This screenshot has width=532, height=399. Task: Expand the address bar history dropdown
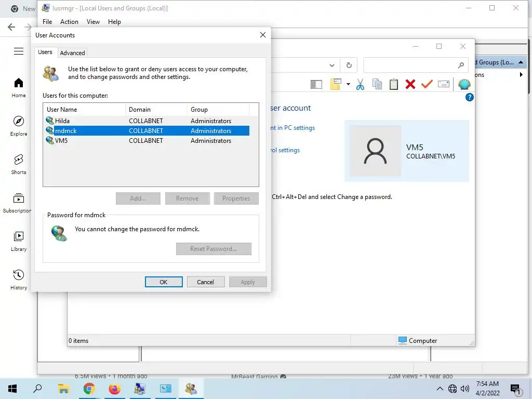[x=332, y=65]
